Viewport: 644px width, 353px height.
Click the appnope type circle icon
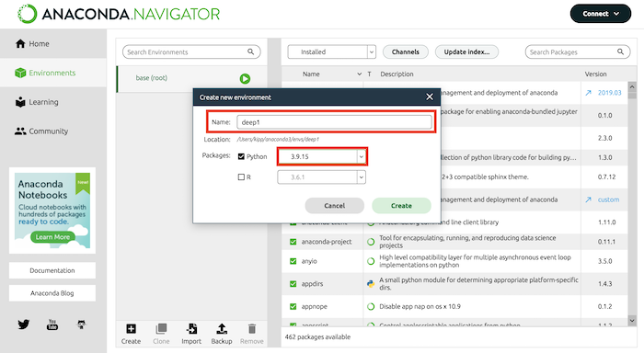pos(371,306)
